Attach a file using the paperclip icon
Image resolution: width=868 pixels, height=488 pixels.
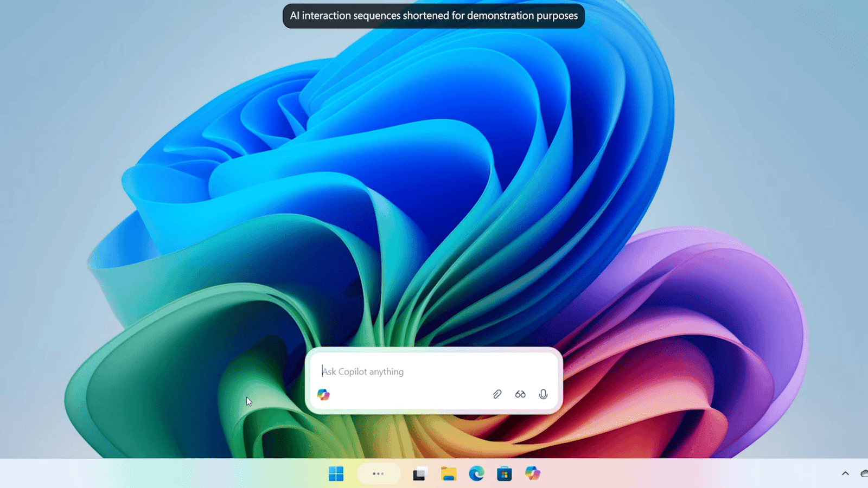pyautogui.click(x=497, y=394)
